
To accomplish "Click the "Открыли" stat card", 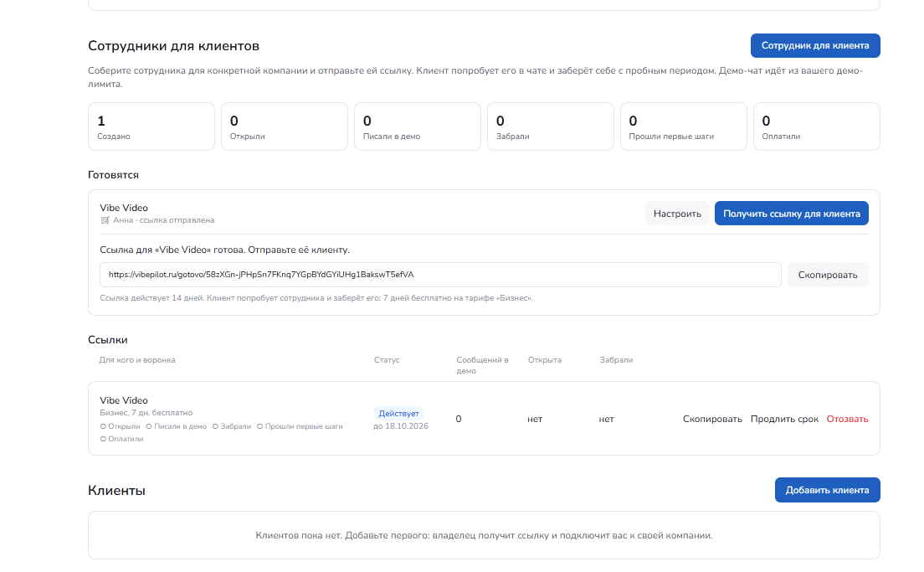I will pos(285,126).
